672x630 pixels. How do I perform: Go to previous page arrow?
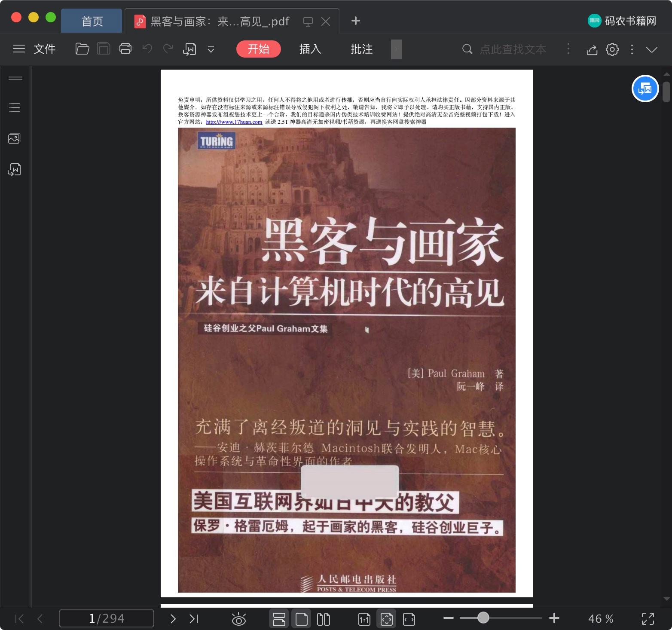coord(40,618)
